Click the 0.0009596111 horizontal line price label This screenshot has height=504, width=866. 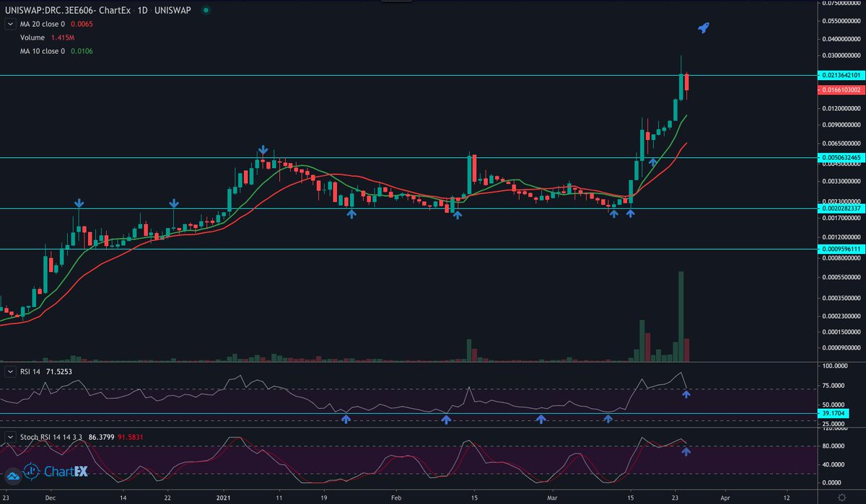tap(841, 249)
